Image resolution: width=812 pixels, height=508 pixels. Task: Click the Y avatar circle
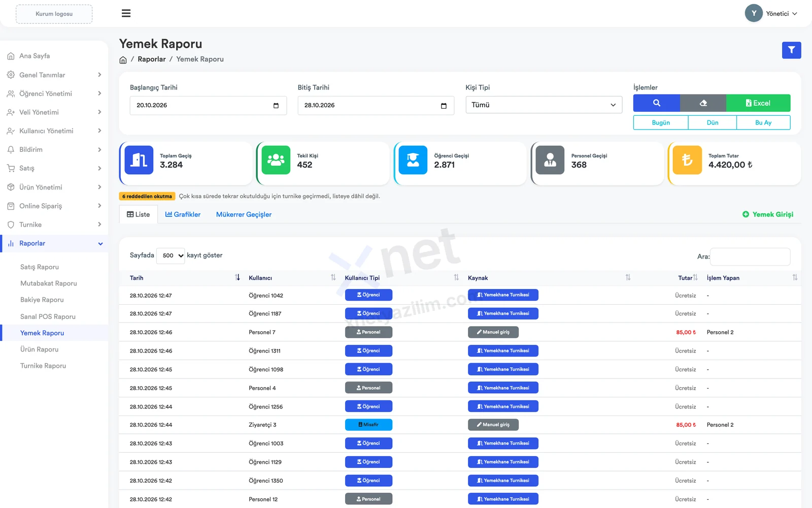(754, 13)
